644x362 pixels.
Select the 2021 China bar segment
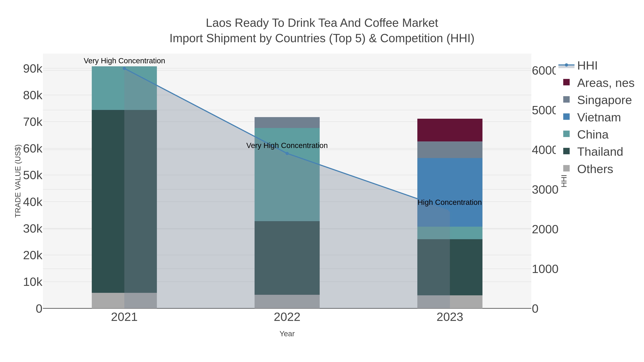click(124, 88)
